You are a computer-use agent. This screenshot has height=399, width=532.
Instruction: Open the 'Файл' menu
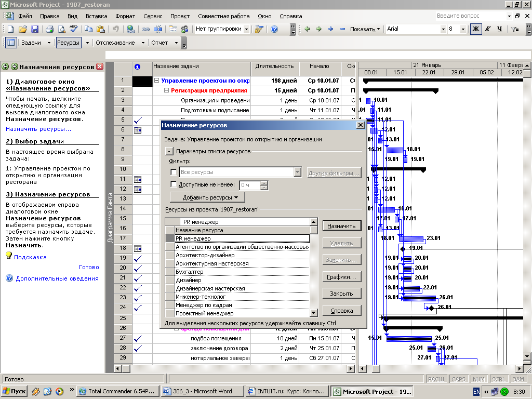[x=25, y=16]
